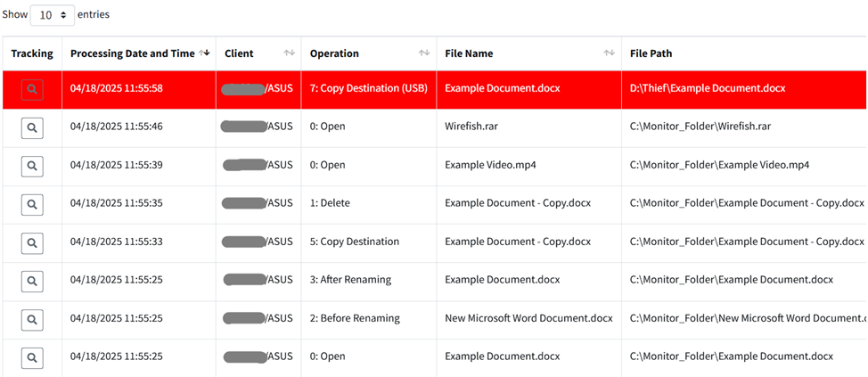Click the Tracking column header
868x377 pixels.
[x=32, y=53]
